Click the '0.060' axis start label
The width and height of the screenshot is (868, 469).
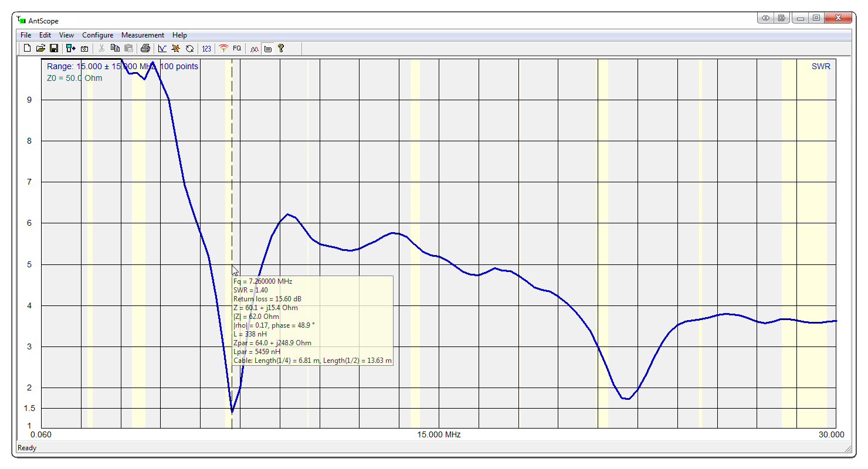coord(41,434)
